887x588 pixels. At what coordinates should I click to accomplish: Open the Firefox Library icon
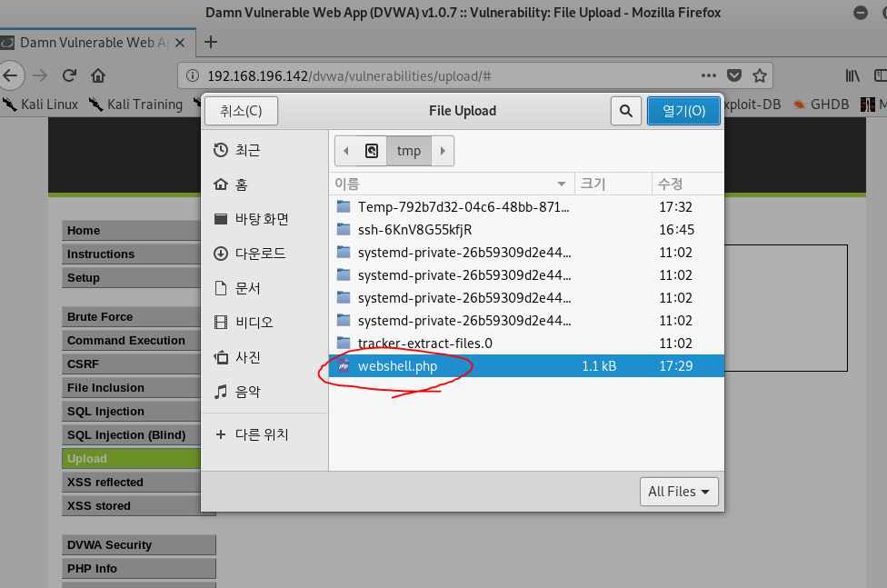pos(852,75)
